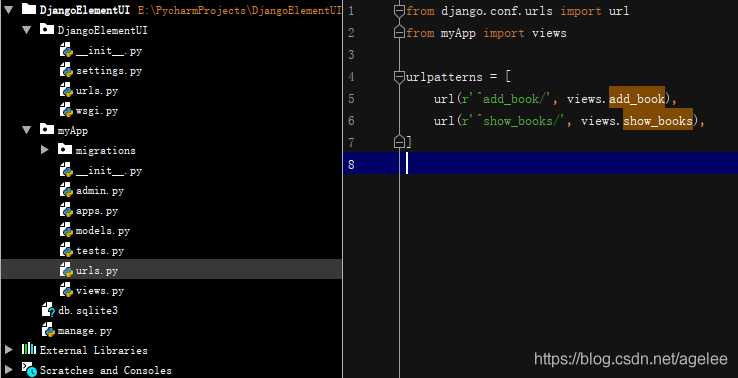The height and width of the screenshot is (378, 738).
Task: Click the wsgi.py file icon
Action: [x=66, y=111]
